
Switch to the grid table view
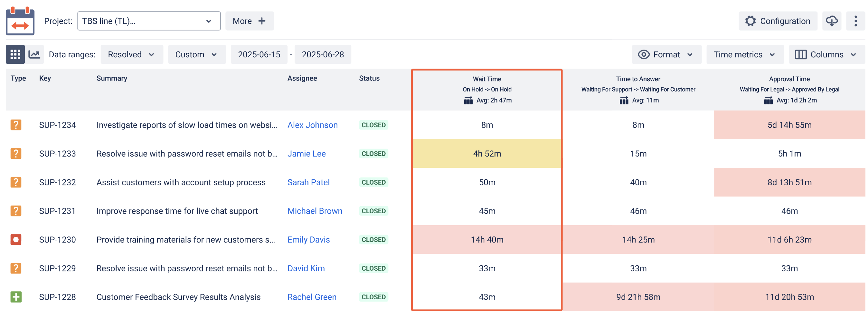pyautogui.click(x=15, y=54)
